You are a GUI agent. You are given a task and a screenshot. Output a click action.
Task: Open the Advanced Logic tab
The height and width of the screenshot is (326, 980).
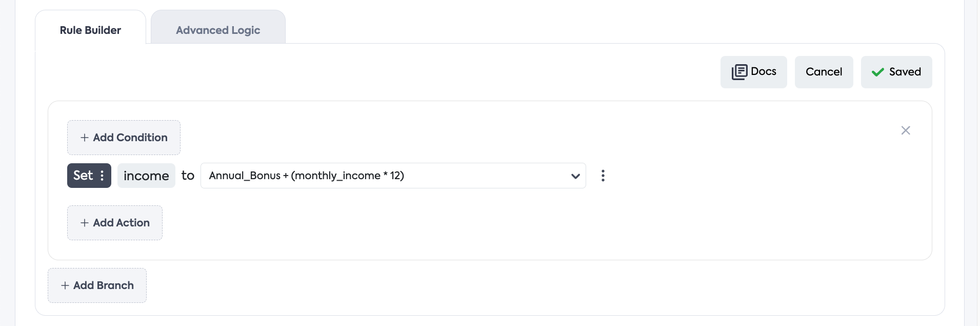[x=218, y=30]
